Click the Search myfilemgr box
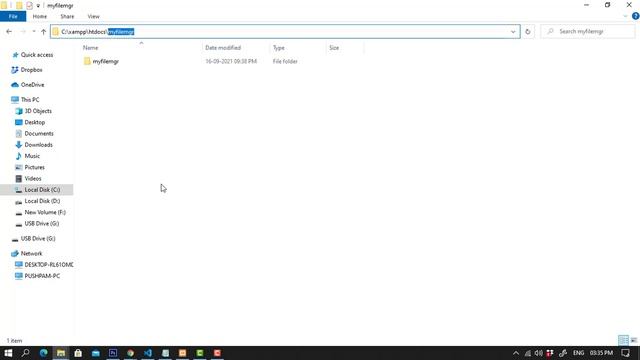 pyautogui.click(x=588, y=31)
